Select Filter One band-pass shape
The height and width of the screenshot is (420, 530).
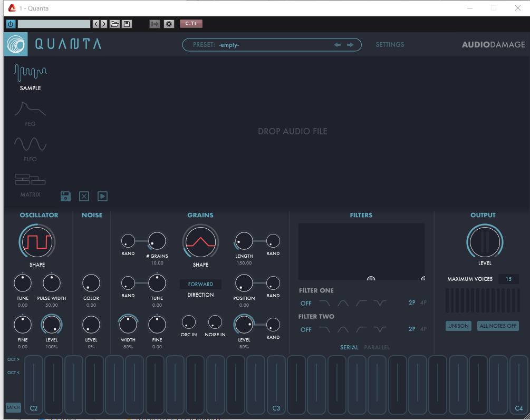point(343,303)
